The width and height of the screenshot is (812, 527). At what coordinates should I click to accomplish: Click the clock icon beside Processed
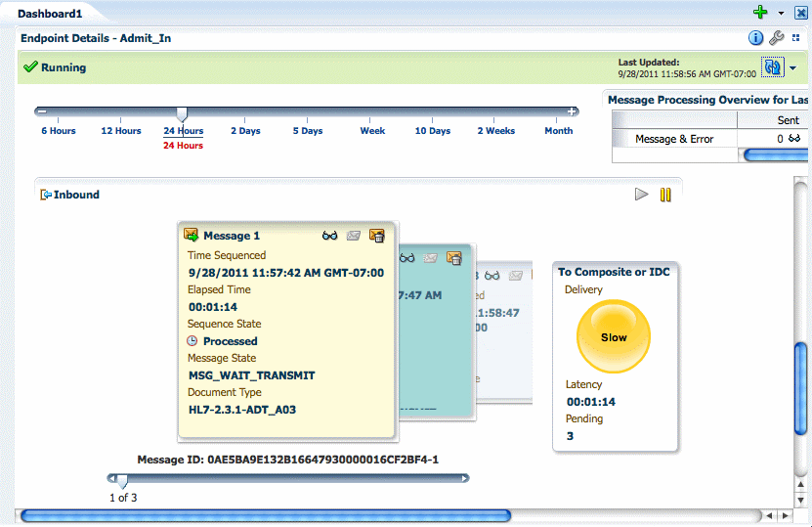[x=192, y=341]
